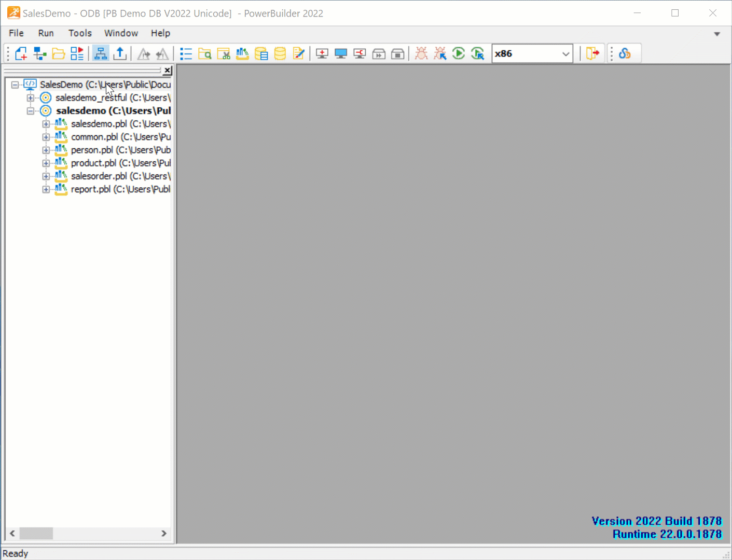This screenshot has width=732, height=560.
Task: Open the Library painter toolbar icon
Action: coord(242,53)
